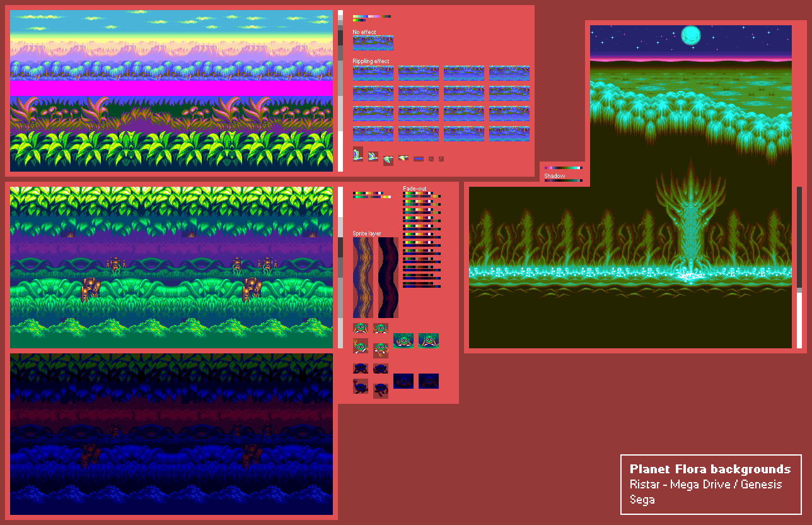Click the "Fade-out" label

click(415, 189)
